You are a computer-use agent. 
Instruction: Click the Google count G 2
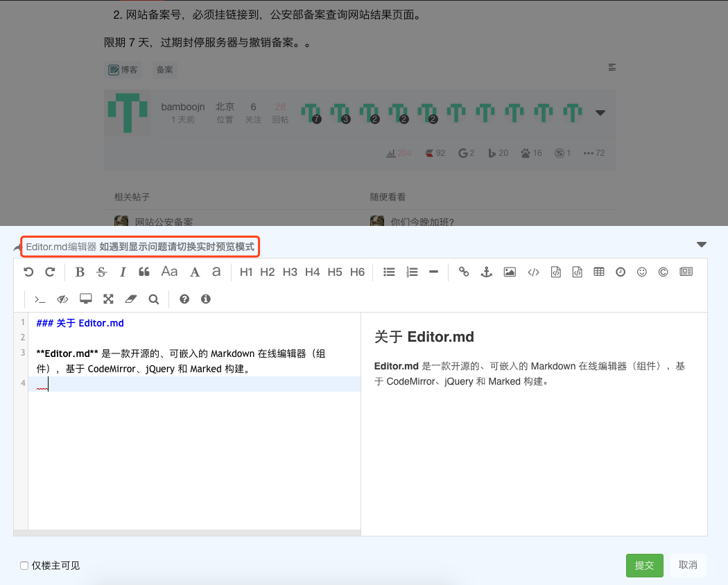pyautogui.click(x=466, y=153)
